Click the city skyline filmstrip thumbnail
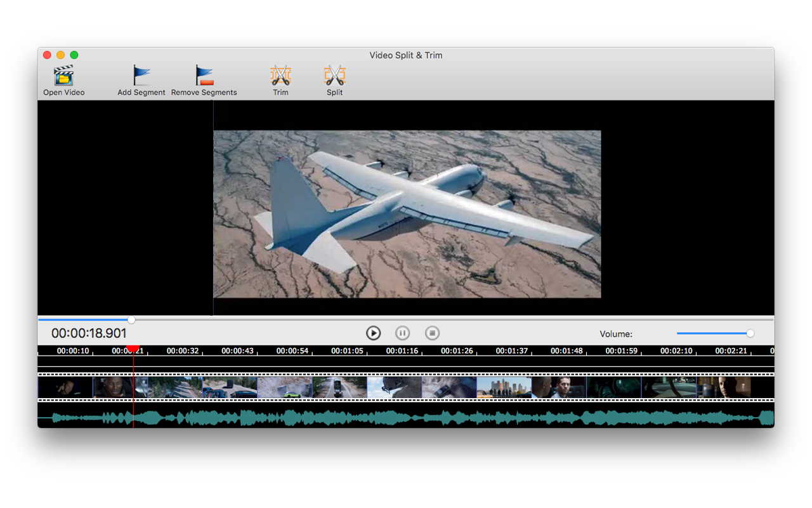The height and width of the screenshot is (508, 812). (504, 387)
